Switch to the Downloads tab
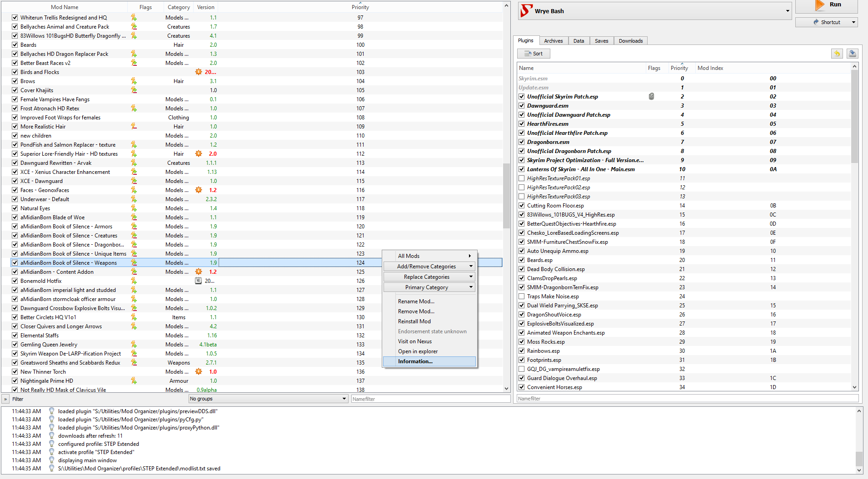 coord(630,41)
